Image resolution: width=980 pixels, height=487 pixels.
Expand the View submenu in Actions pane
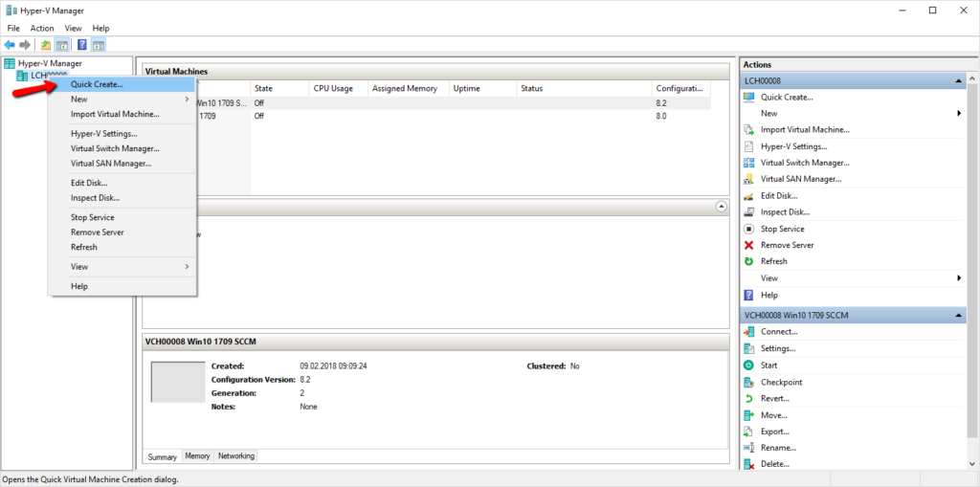click(x=959, y=277)
